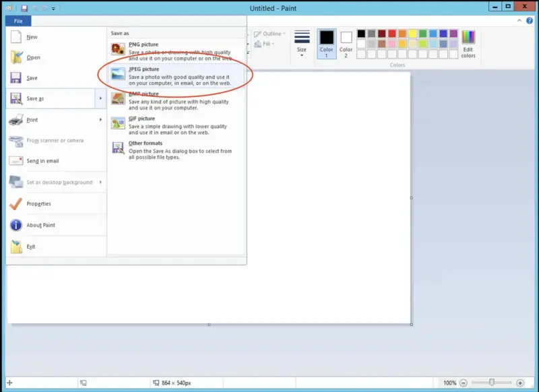
Task: Pick the green color swatch
Action: tap(423, 33)
